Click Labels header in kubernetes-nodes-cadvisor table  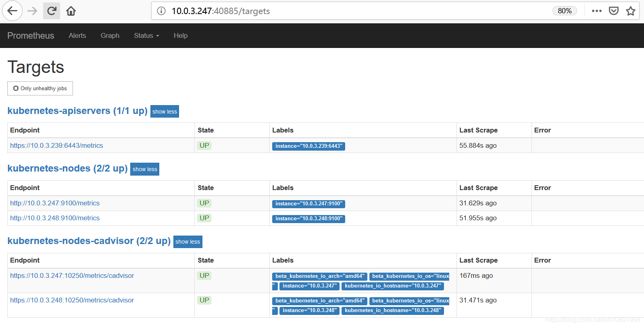283,260
